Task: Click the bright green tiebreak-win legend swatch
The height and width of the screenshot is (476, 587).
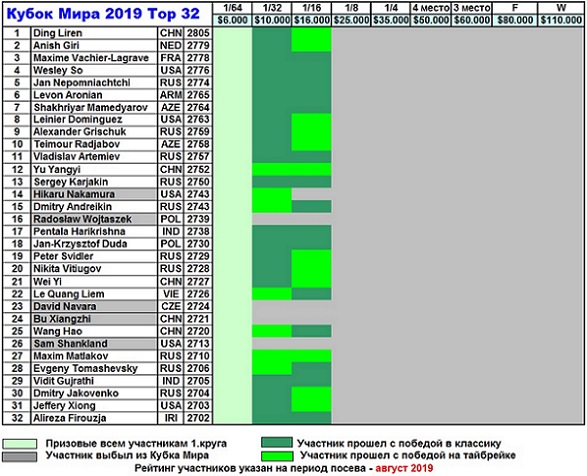Action: 277,456
